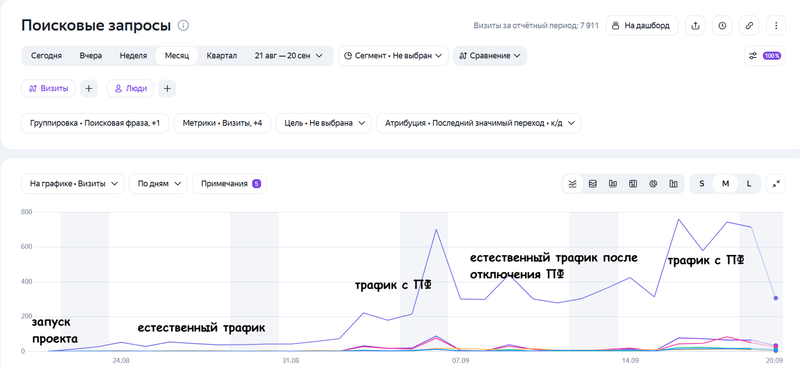Select the line chart type icon

572,184
